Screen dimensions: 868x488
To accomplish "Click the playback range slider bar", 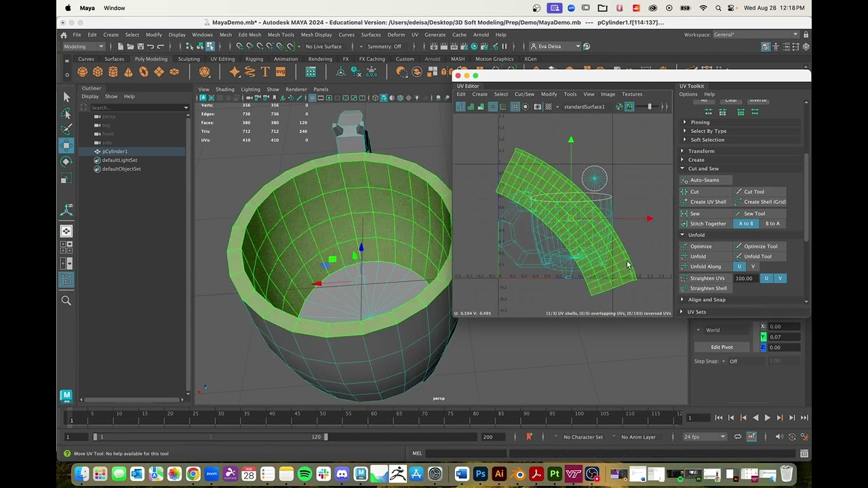I will pyautogui.click(x=211, y=437).
